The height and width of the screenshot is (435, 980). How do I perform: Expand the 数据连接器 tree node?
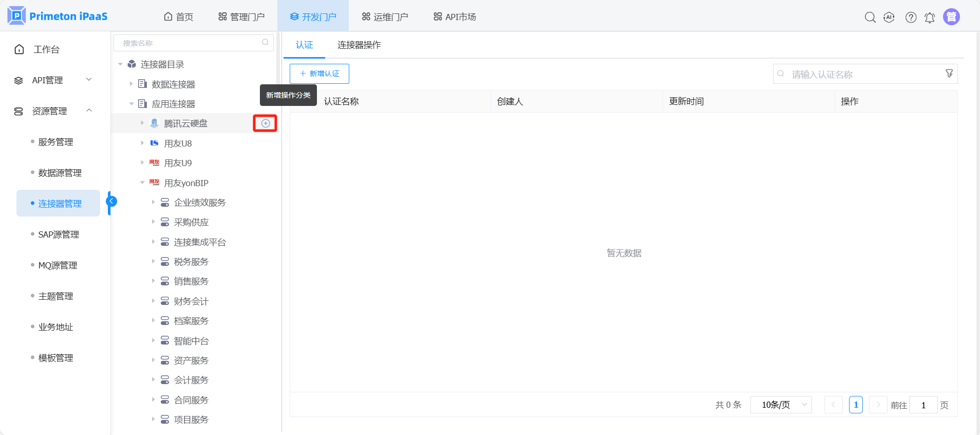point(131,84)
